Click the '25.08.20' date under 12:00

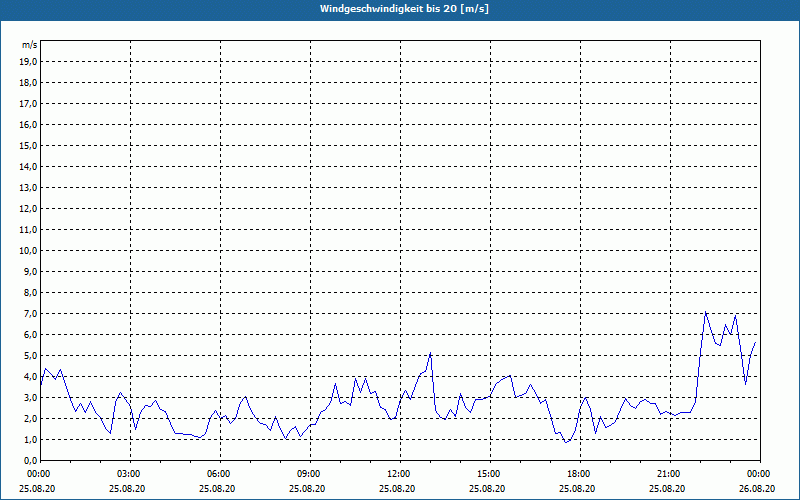point(397,489)
